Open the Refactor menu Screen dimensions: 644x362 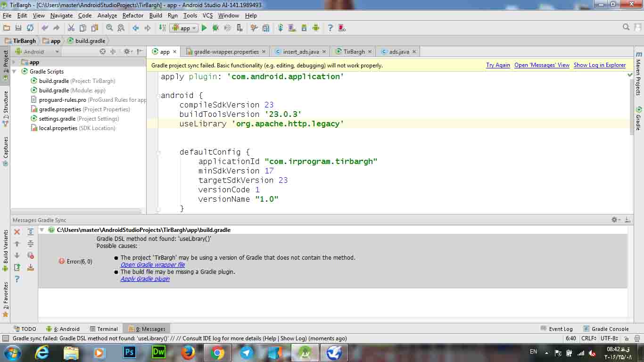point(133,16)
